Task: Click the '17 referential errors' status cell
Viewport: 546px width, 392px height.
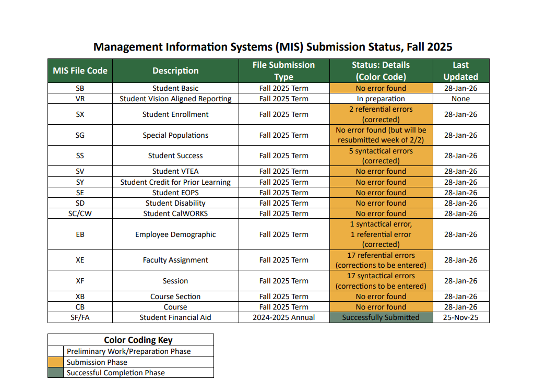Action: [381, 260]
